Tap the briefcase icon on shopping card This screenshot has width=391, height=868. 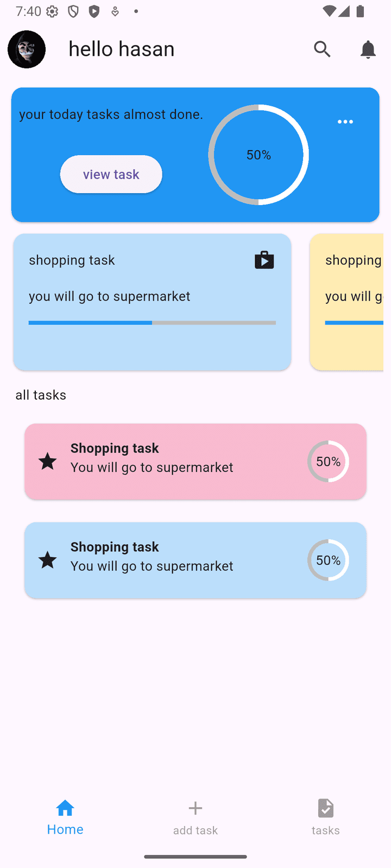(264, 260)
